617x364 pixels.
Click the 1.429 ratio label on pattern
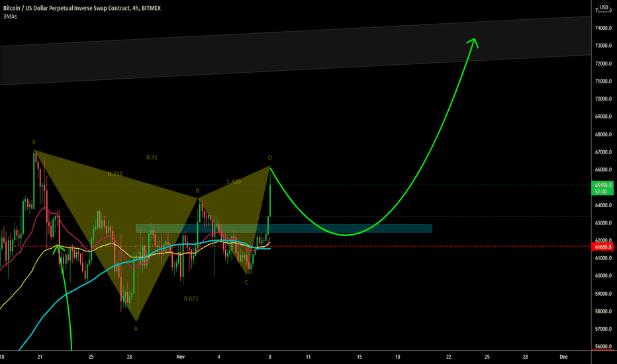(234, 181)
